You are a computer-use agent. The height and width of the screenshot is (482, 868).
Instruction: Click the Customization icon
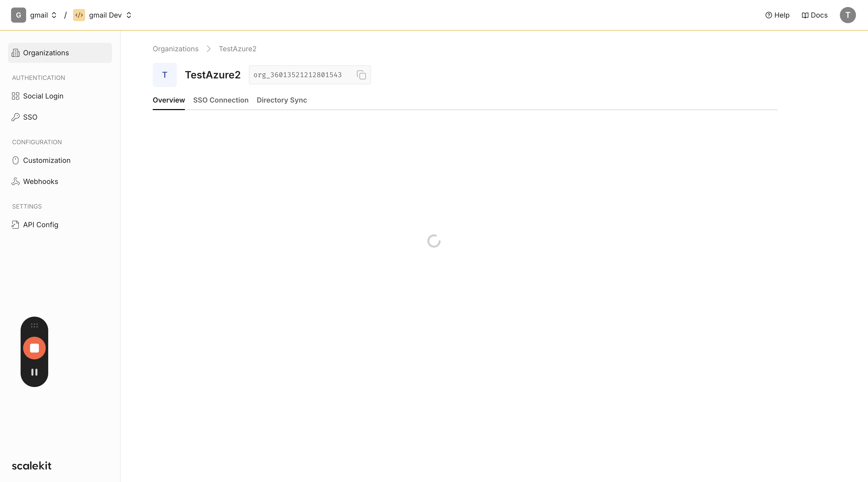click(16, 160)
